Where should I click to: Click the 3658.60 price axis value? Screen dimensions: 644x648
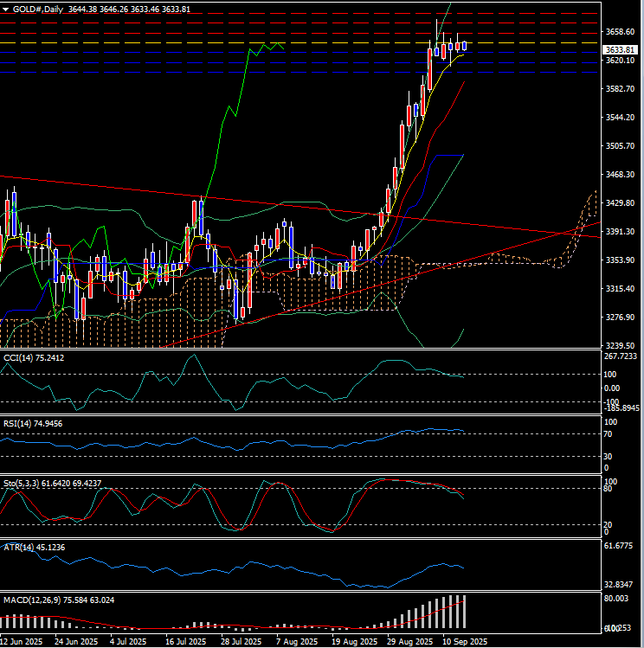tap(620, 32)
